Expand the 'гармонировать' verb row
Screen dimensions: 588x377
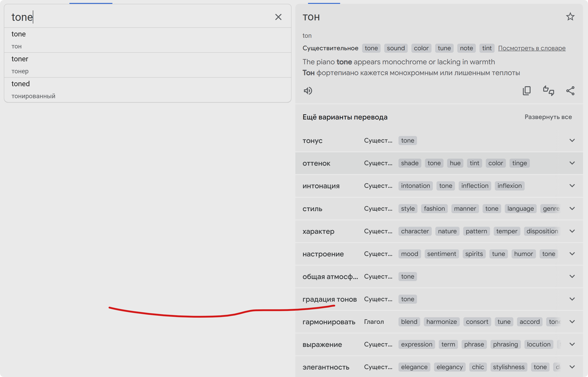coord(572,322)
